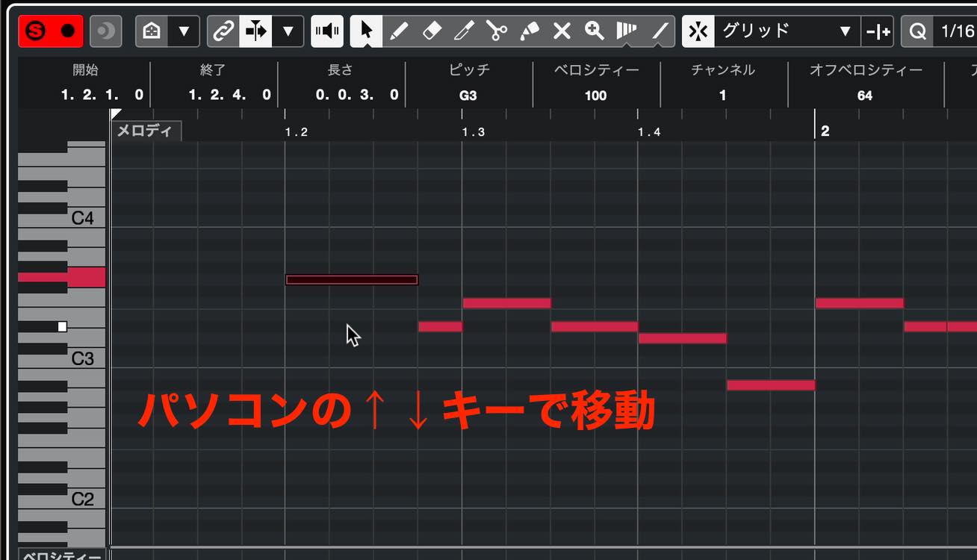Click ruler position 1.3
This screenshot has height=560, width=977.
473,132
